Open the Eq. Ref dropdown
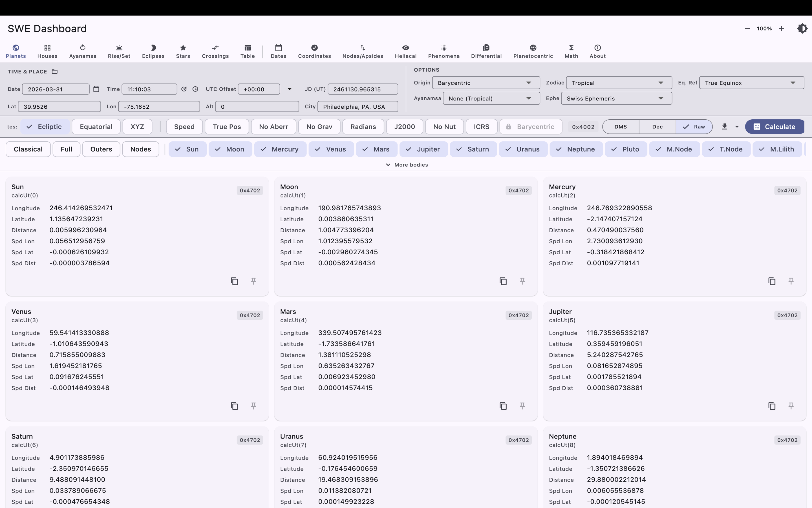This screenshot has width=812, height=508. click(752, 83)
